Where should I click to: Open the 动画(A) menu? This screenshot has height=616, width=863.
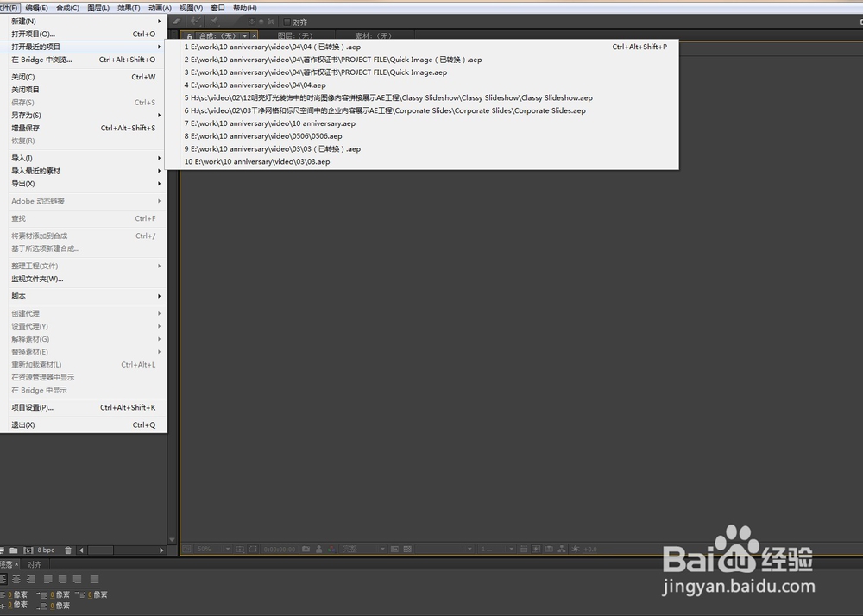click(x=160, y=8)
